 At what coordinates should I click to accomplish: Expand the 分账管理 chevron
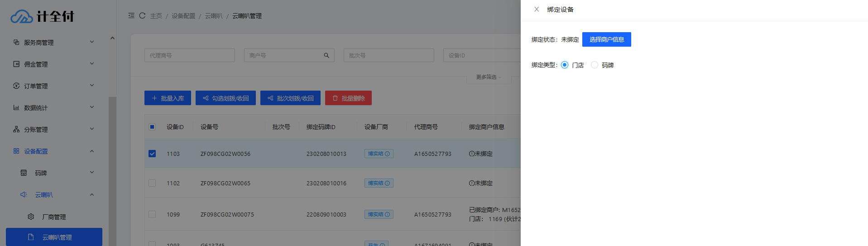pyautogui.click(x=92, y=129)
